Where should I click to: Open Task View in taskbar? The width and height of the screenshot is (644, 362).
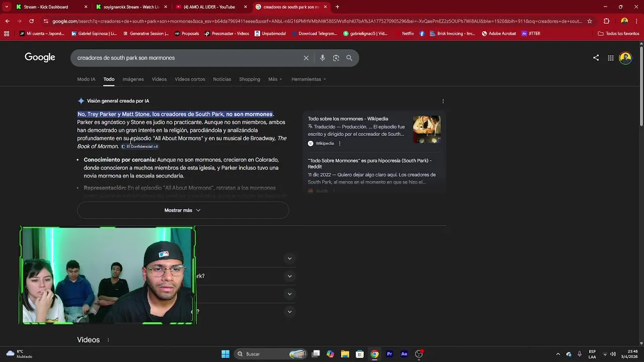(x=316, y=354)
